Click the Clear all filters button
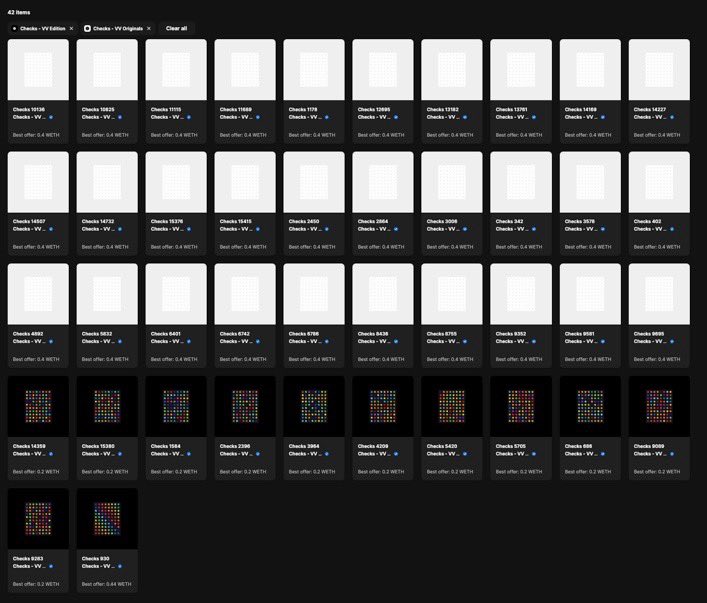Screen dimensions: 707x603 point(176,28)
